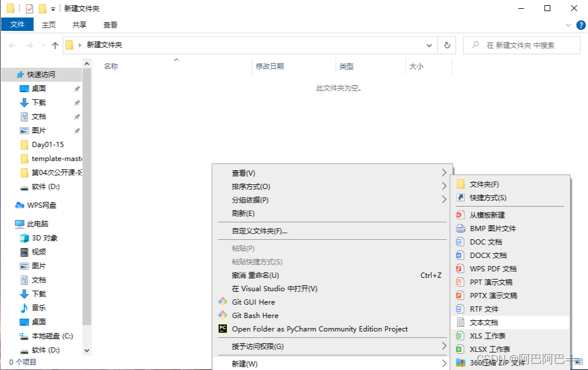Click the Properties icon in title bar

pos(29,8)
